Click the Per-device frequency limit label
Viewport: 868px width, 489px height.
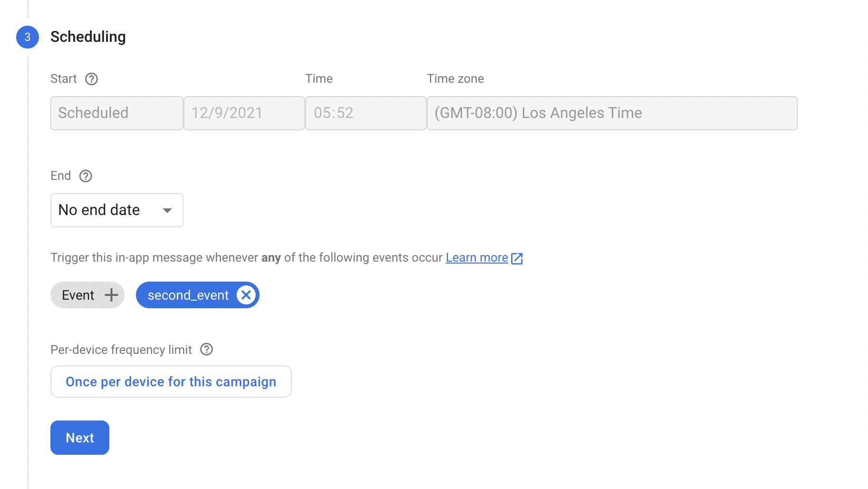tap(121, 350)
